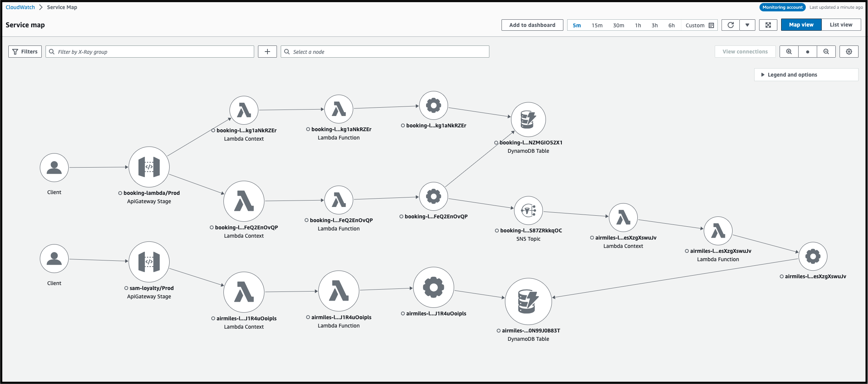Open the Custom time range picker
868x384 pixels.
click(x=700, y=25)
